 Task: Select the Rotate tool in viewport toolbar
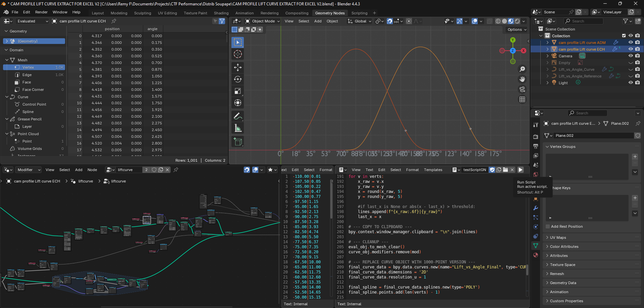tap(238, 80)
